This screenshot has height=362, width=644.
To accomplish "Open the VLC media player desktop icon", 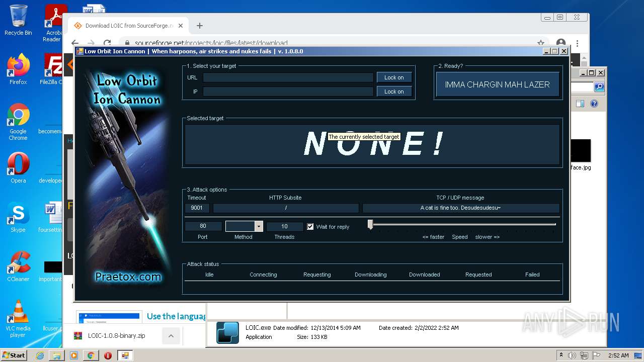I will click(18, 319).
